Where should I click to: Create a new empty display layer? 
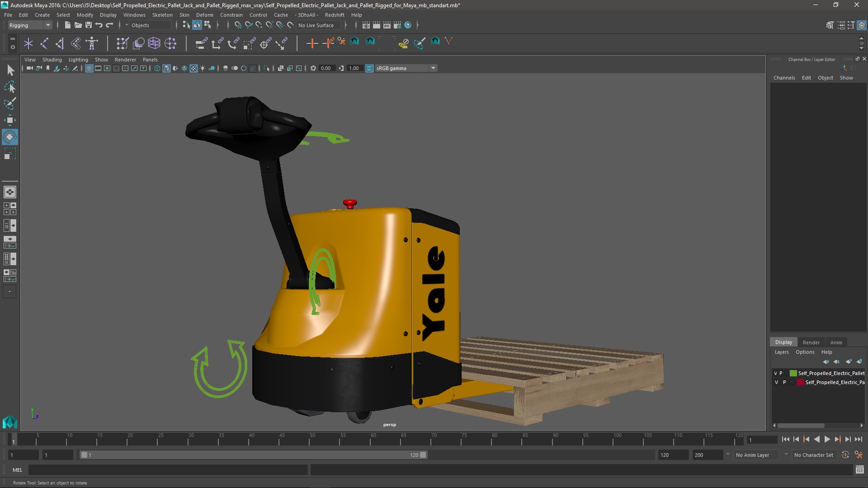848,361
